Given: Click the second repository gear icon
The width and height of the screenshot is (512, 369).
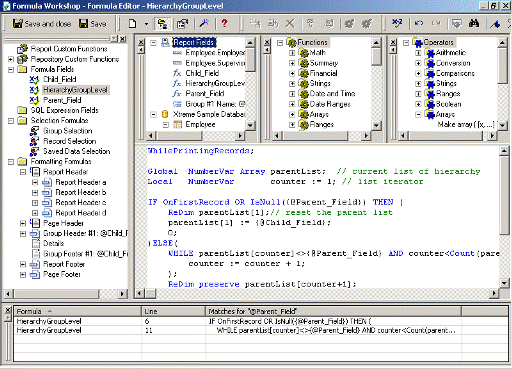Looking at the screenshot, I should click(367, 24).
